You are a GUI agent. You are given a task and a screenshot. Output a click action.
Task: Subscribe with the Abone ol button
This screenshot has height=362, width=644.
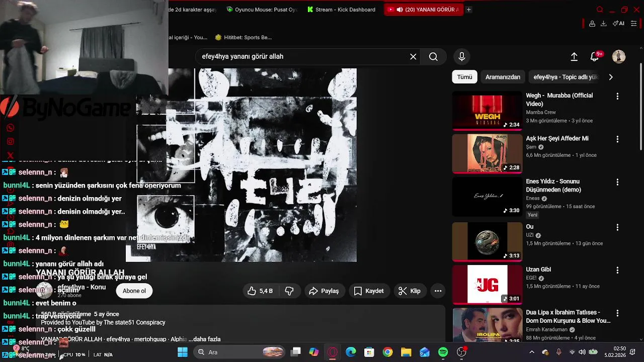click(134, 291)
